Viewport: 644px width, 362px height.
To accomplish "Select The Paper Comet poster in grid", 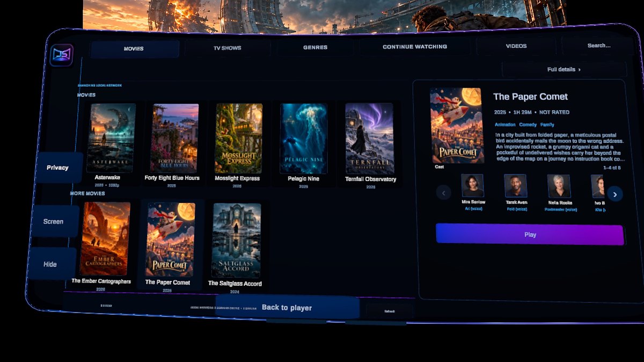I will [x=171, y=240].
